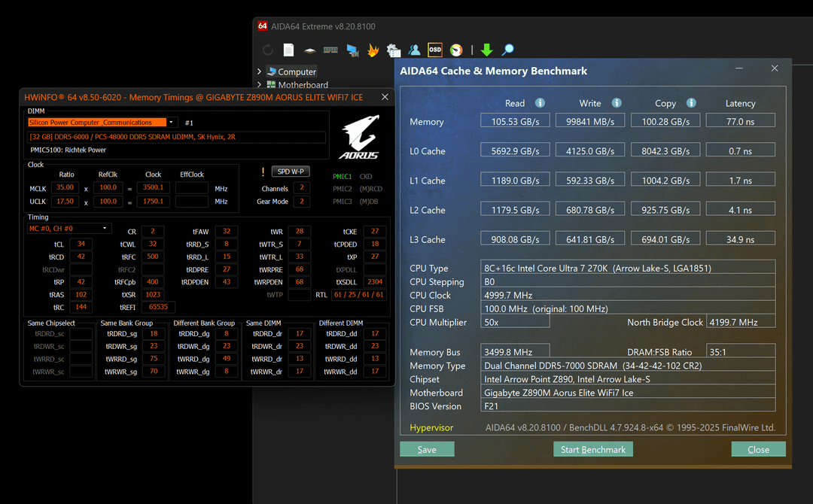Click the Copy column info icon
This screenshot has width=813, height=504.
[x=691, y=102]
